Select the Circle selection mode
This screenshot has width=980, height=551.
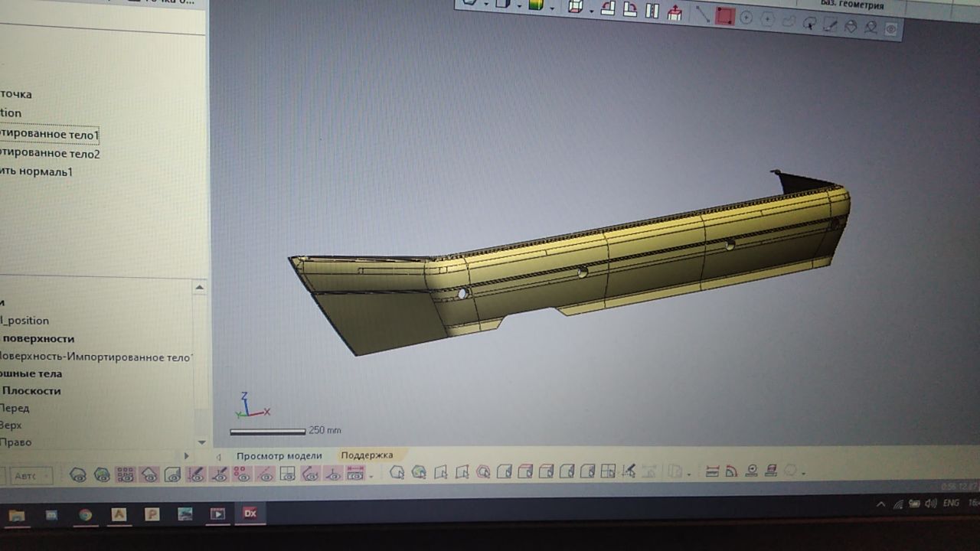tap(746, 18)
